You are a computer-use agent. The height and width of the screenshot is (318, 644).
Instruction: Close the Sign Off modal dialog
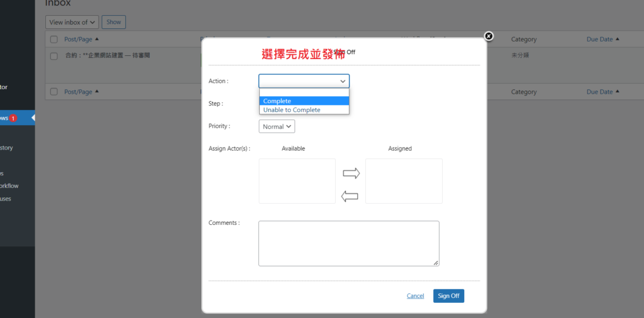pyautogui.click(x=489, y=36)
